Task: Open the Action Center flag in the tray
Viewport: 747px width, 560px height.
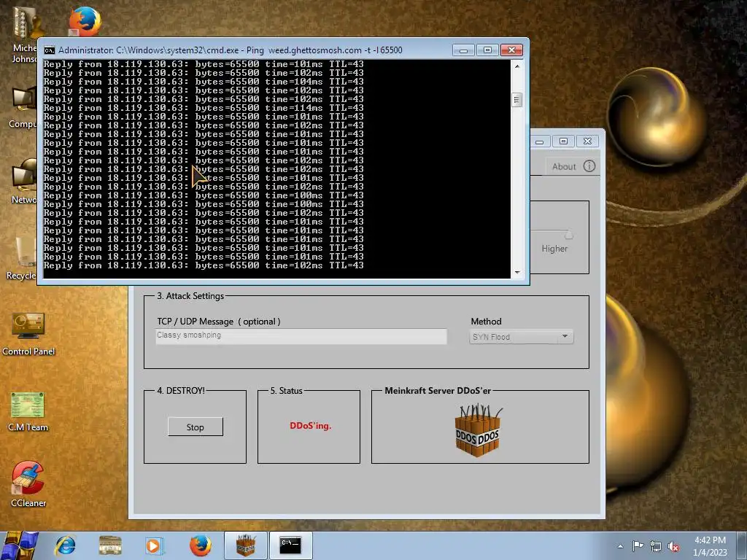Action: point(638,546)
